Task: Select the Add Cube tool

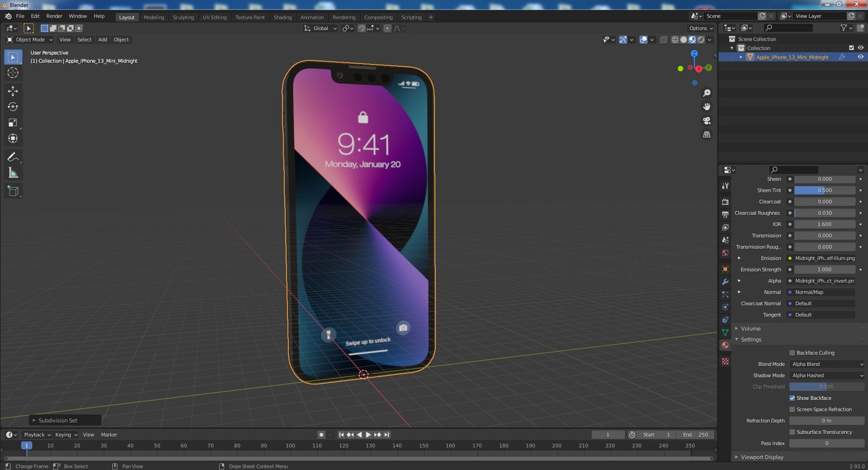Action: click(13, 191)
